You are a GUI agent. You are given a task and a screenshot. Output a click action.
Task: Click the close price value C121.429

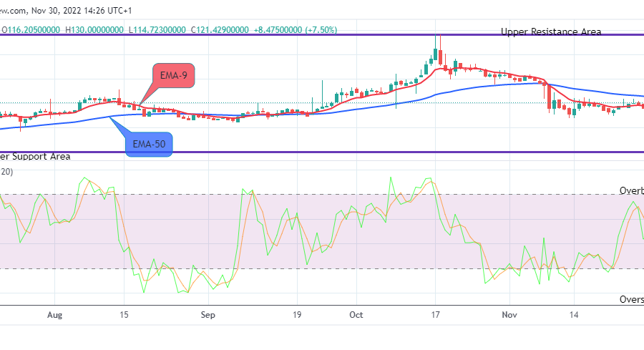coord(220,29)
